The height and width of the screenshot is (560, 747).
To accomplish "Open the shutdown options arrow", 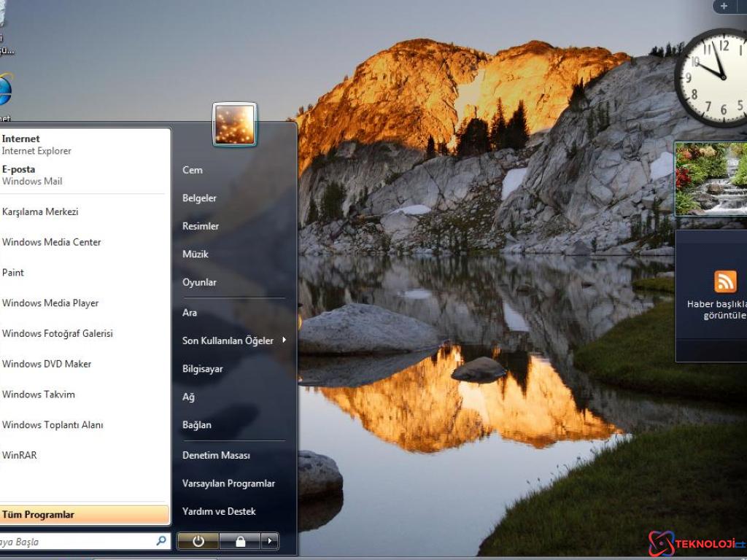I will tap(270, 541).
